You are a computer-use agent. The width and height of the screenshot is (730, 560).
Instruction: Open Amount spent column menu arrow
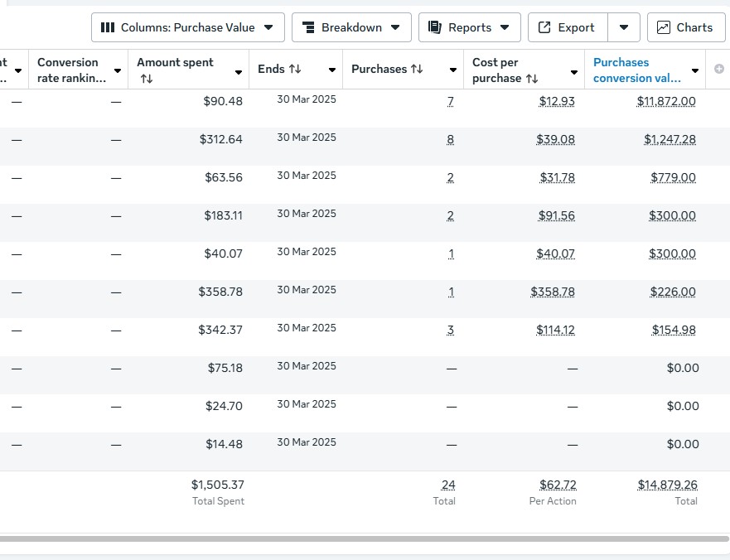point(239,72)
